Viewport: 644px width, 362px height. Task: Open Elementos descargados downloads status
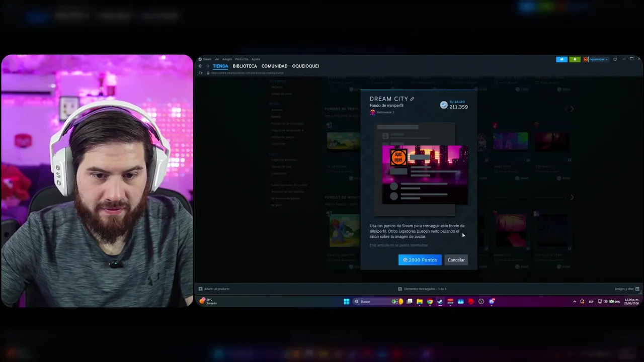tap(422, 289)
